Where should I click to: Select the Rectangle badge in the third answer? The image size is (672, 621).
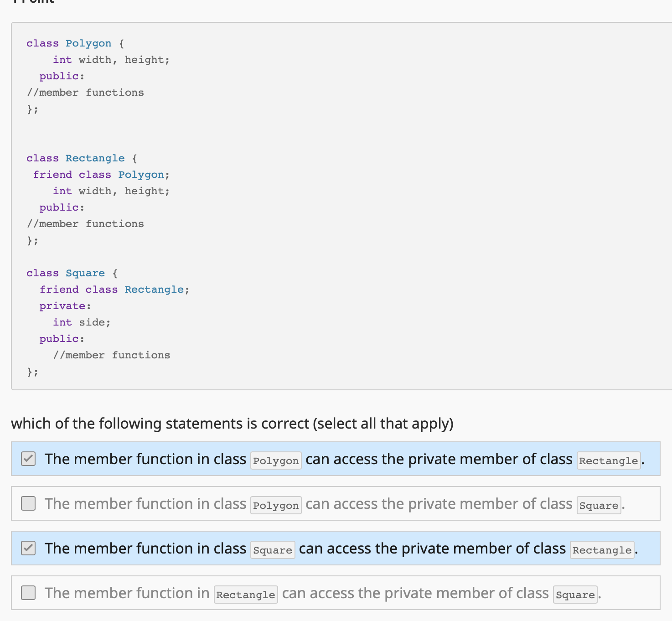click(602, 550)
